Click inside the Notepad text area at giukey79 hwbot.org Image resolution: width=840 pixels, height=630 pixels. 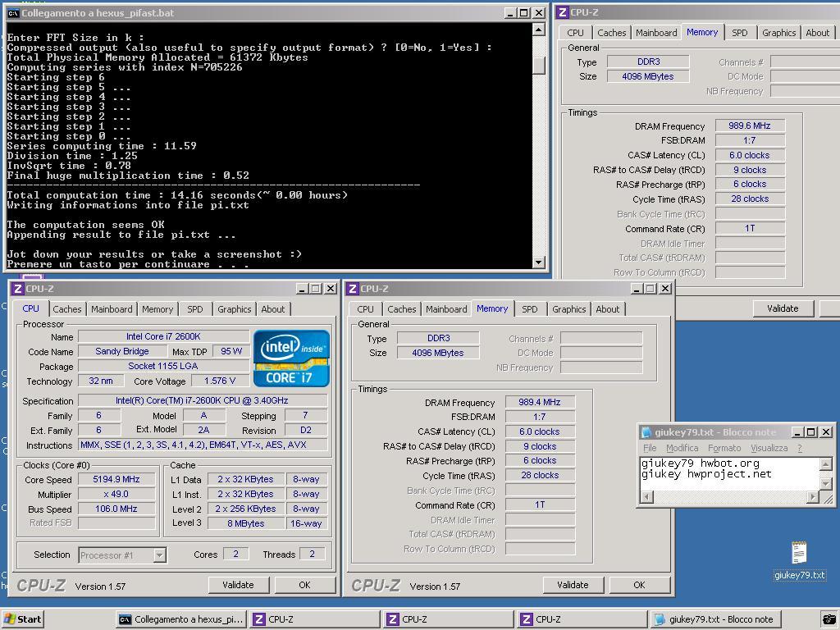[701, 463]
